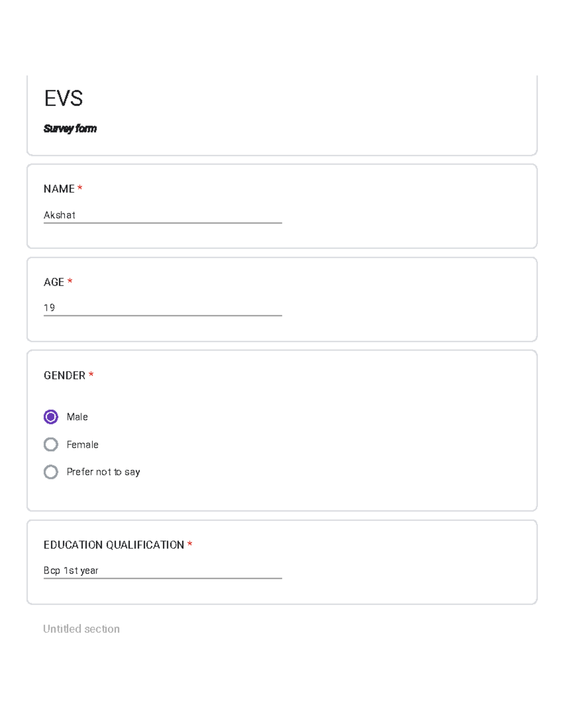563x728 pixels.
Task: Click the AGE question label
Action: point(54,282)
